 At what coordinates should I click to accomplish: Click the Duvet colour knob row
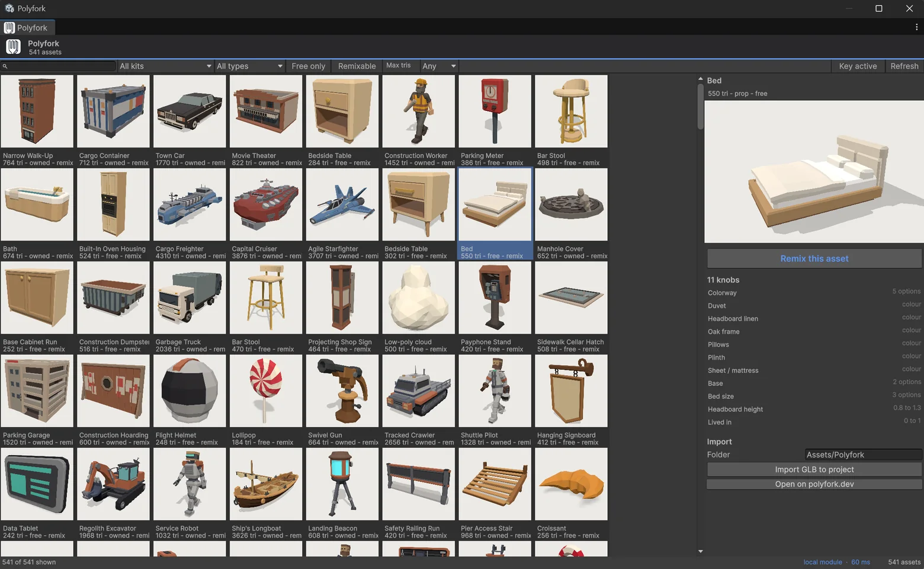point(814,305)
